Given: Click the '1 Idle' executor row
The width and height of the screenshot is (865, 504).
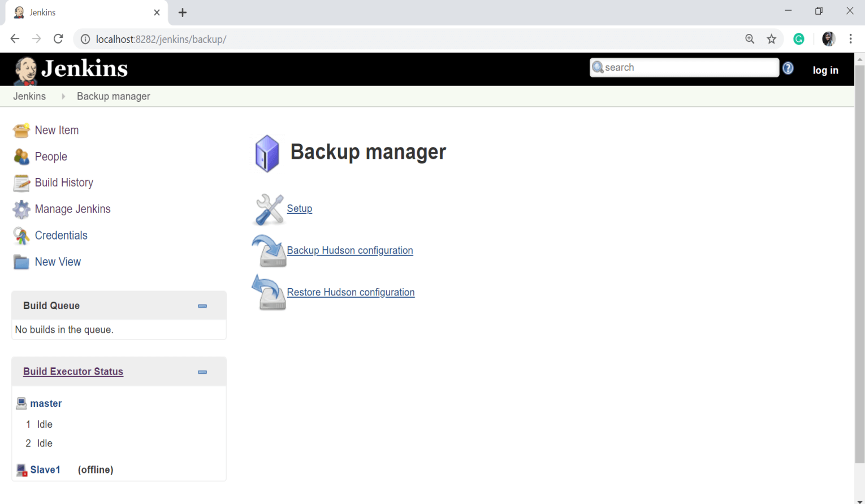Looking at the screenshot, I should click(39, 424).
